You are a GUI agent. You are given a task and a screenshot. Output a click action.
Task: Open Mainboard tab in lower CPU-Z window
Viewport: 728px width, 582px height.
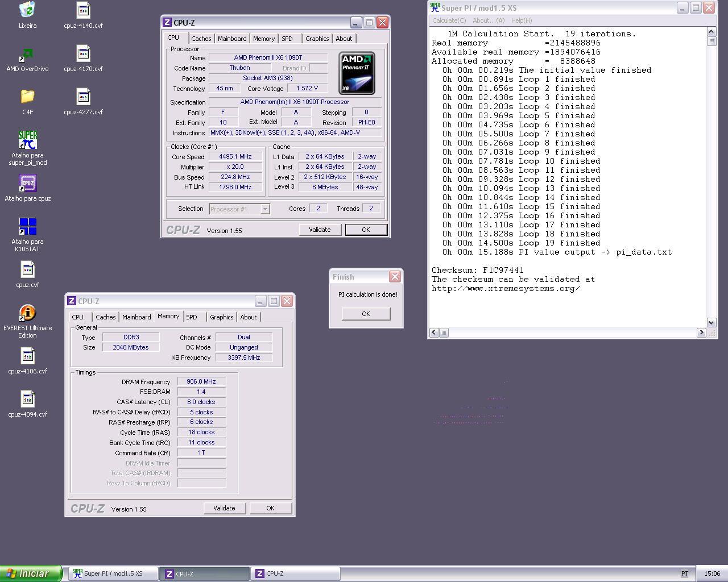click(x=136, y=317)
